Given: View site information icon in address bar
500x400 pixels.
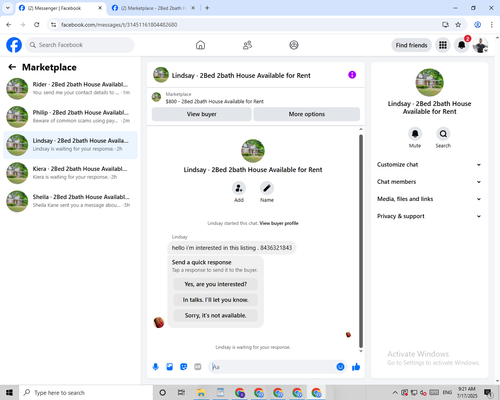Looking at the screenshot, I should coord(54,25).
